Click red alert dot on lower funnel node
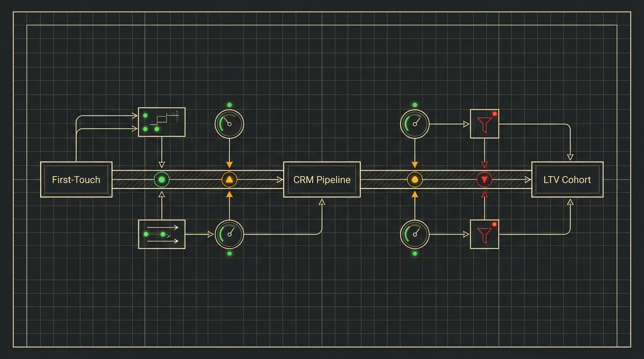The height and width of the screenshot is (359, 644). (495, 224)
